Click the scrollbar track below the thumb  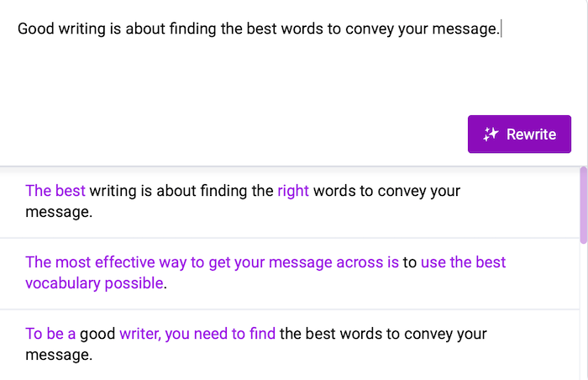point(584,312)
